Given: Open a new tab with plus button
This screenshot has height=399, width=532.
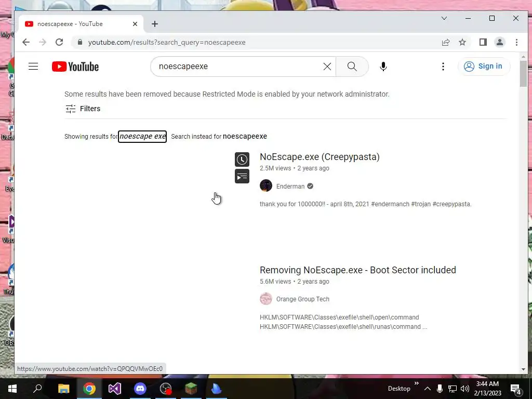Looking at the screenshot, I should [x=155, y=24].
